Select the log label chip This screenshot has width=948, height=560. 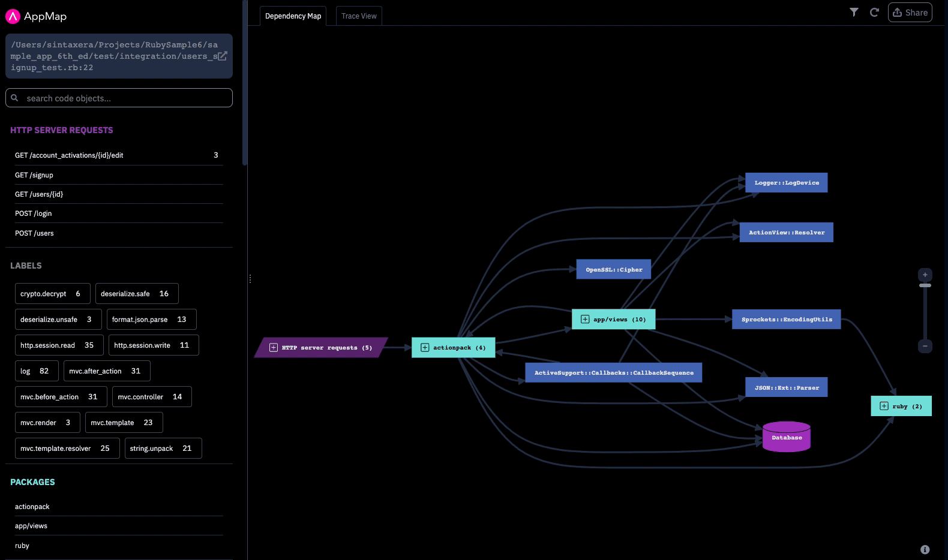point(37,371)
